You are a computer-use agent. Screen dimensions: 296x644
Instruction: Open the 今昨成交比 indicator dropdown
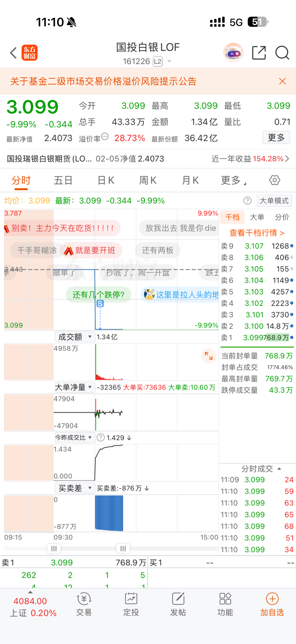tap(74, 438)
